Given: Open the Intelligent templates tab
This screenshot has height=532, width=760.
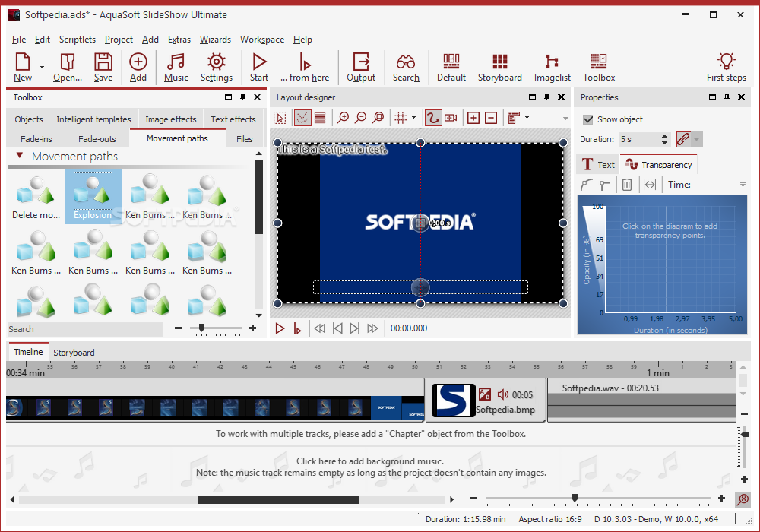Looking at the screenshot, I should [x=93, y=119].
